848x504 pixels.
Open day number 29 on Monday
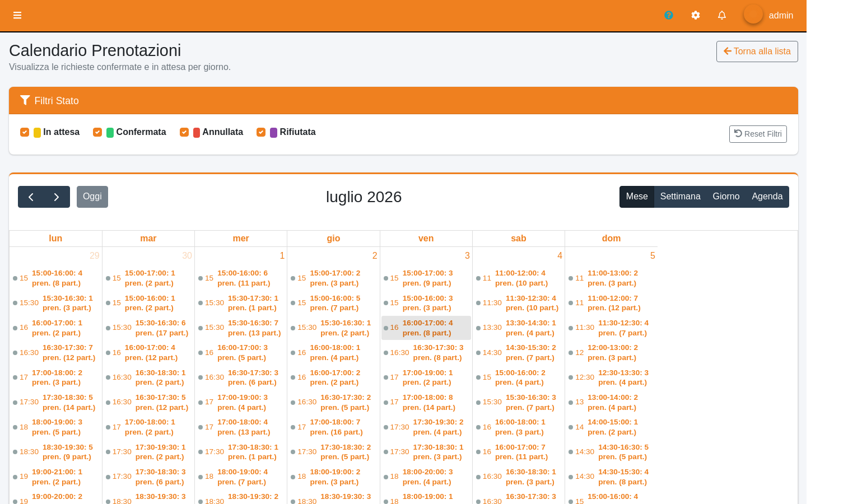95,256
